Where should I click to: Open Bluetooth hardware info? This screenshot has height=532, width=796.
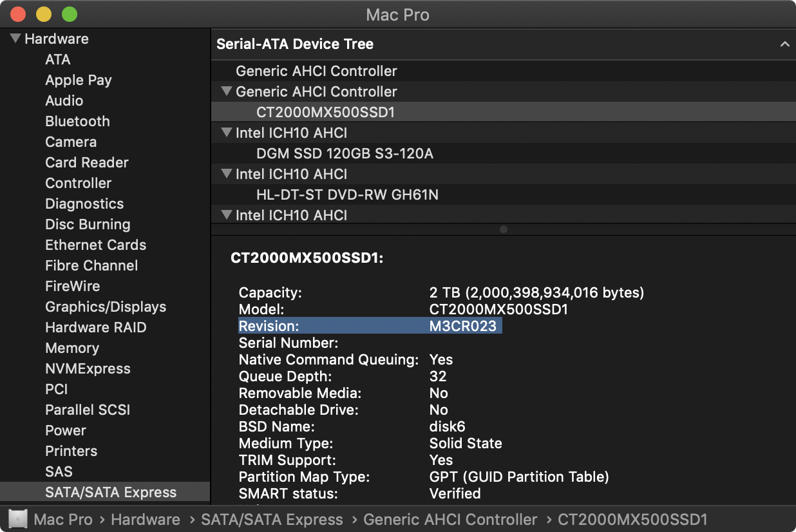77,121
